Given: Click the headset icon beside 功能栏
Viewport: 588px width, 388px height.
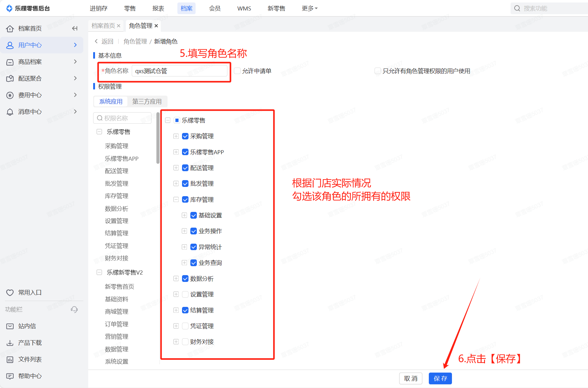Looking at the screenshot, I should point(74,309).
